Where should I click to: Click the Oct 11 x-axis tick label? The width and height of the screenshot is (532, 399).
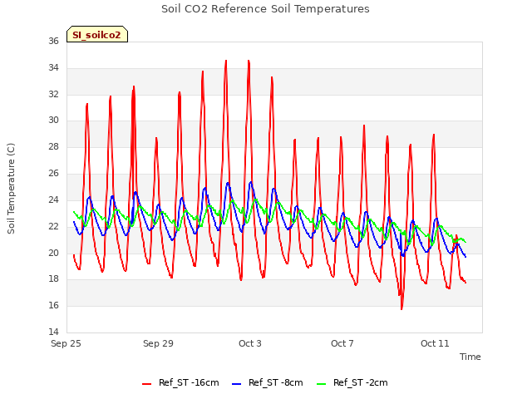coord(435,343)
